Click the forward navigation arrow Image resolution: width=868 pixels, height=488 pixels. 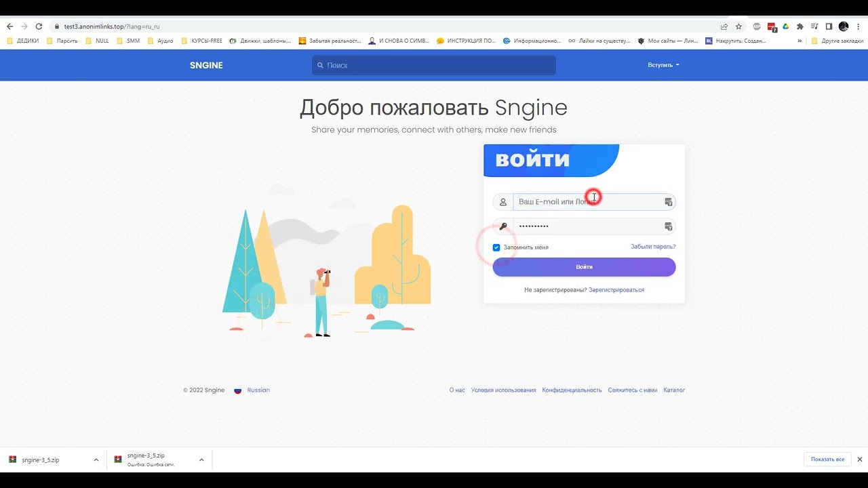tap(24, 26)
